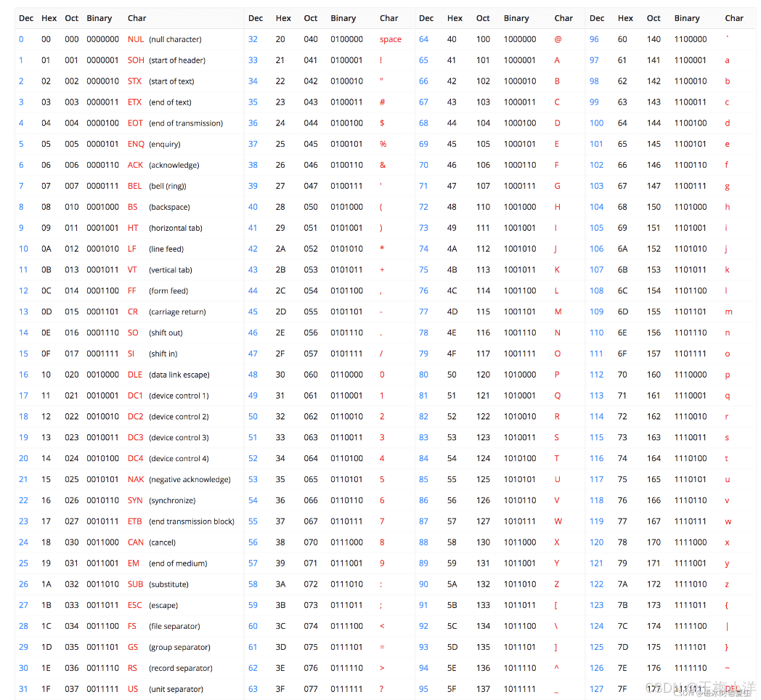Click decimal link 10 for LF line feed
Viewport: 761px width, 700px height.
pyautogui.click(x=23, y=248)
